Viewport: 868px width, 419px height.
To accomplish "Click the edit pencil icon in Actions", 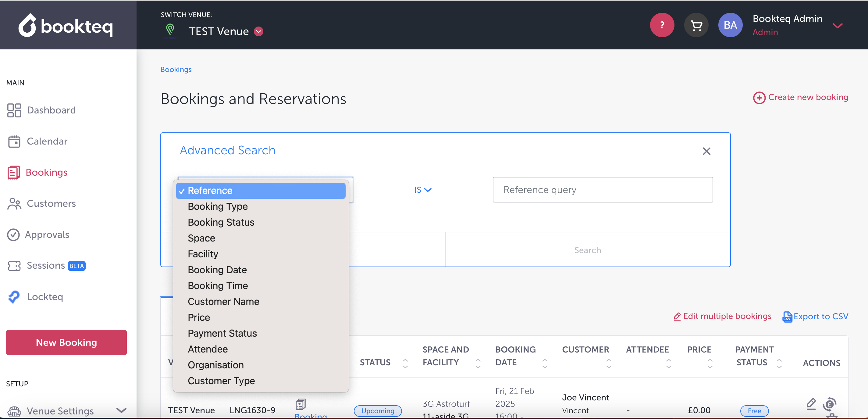I will [x=811, y=403].
